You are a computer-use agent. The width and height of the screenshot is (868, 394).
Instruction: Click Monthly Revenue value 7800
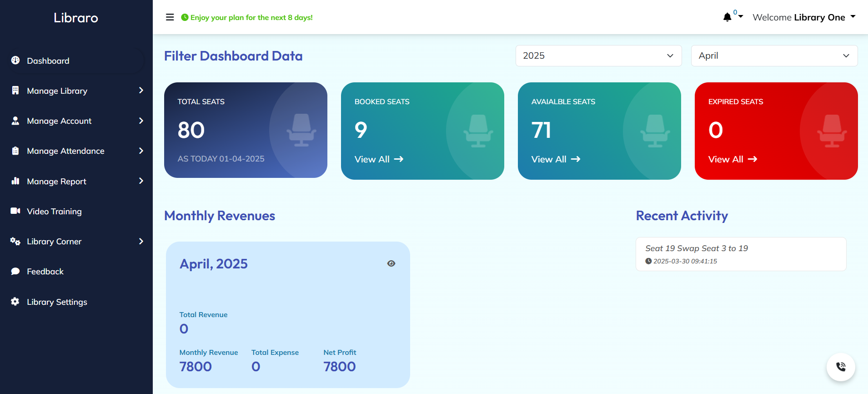tap(196, 366)
